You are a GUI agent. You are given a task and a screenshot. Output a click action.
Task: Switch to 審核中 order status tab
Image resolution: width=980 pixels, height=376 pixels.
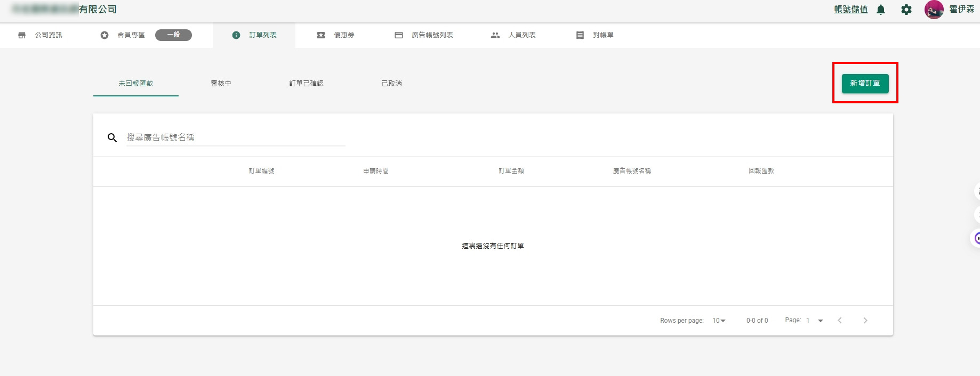[221, 84]
